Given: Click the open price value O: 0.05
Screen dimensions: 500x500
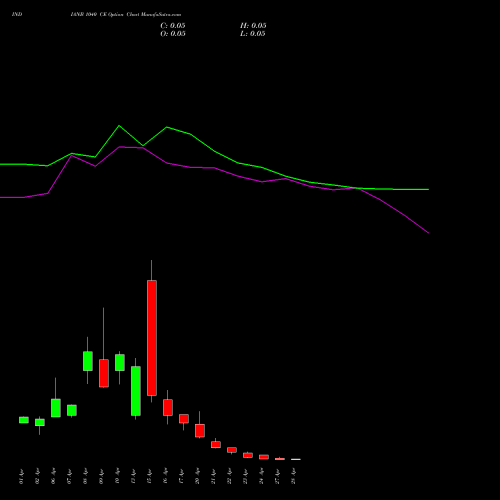Looking at the screenshot, I should pos(173,34).
